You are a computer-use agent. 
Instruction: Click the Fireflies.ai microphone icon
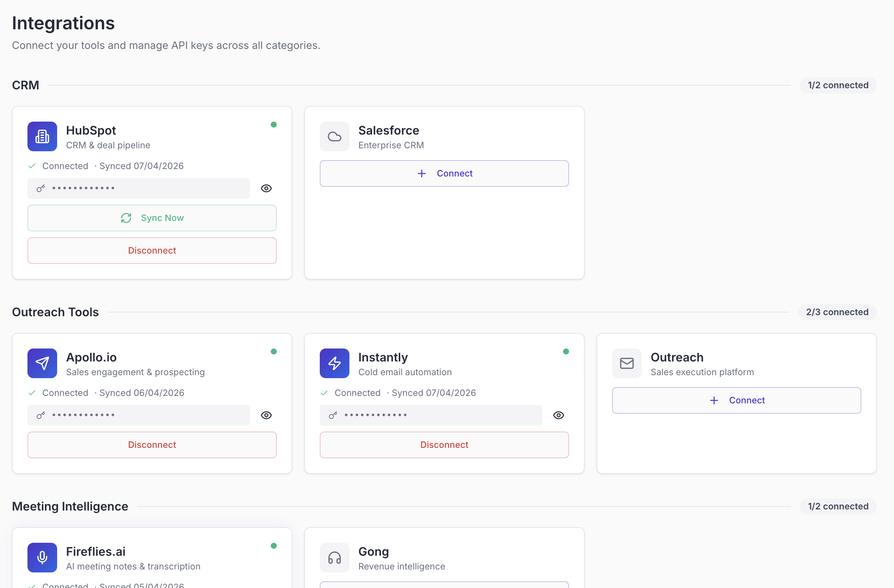point(42,557)
